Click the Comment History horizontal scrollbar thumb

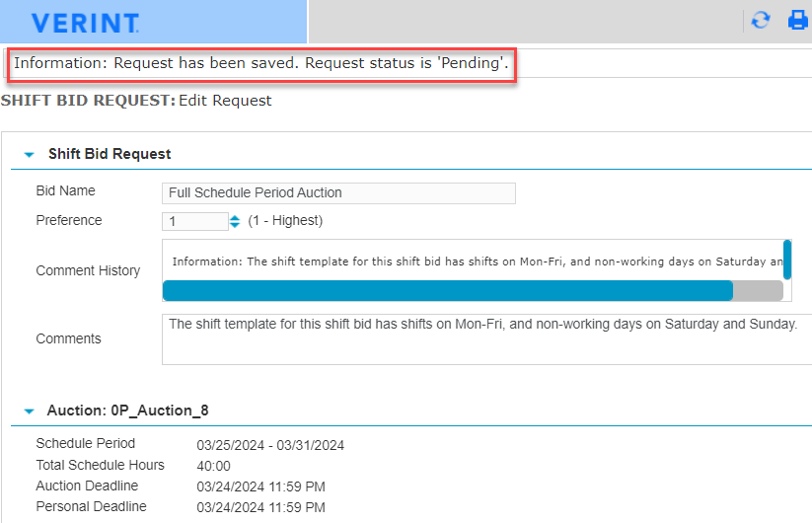tap(447, 290)
